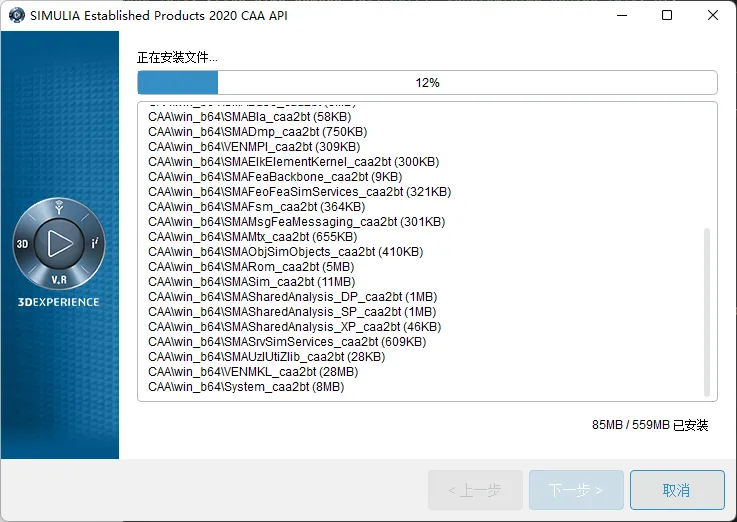Select the SMASim_caa2bt (11MB) entry
The image size is (737, 522).
(x=251, y=282)
